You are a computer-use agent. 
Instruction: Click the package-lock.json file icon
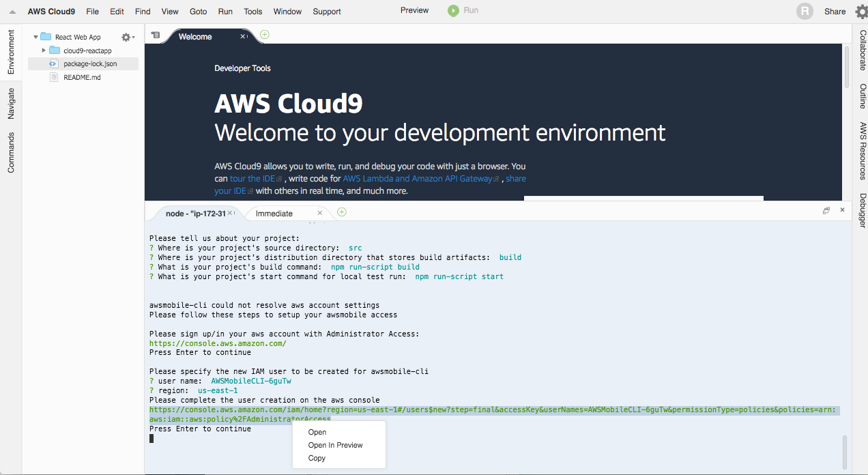53,63
